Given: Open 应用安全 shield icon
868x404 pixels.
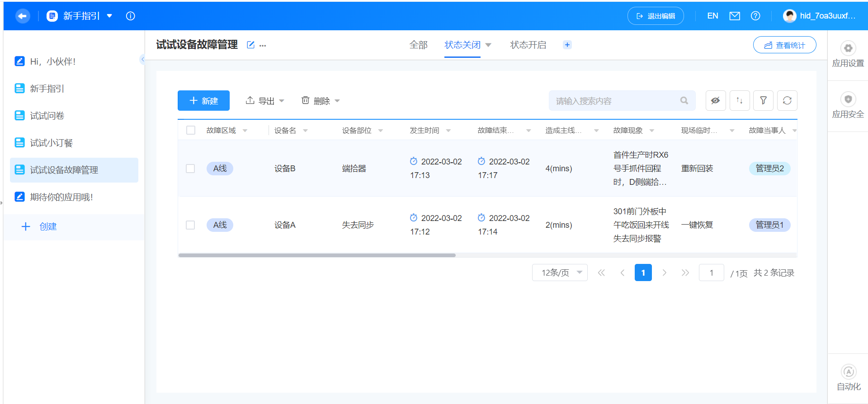Looking at the screenshot, I should [x=848, y=99].
